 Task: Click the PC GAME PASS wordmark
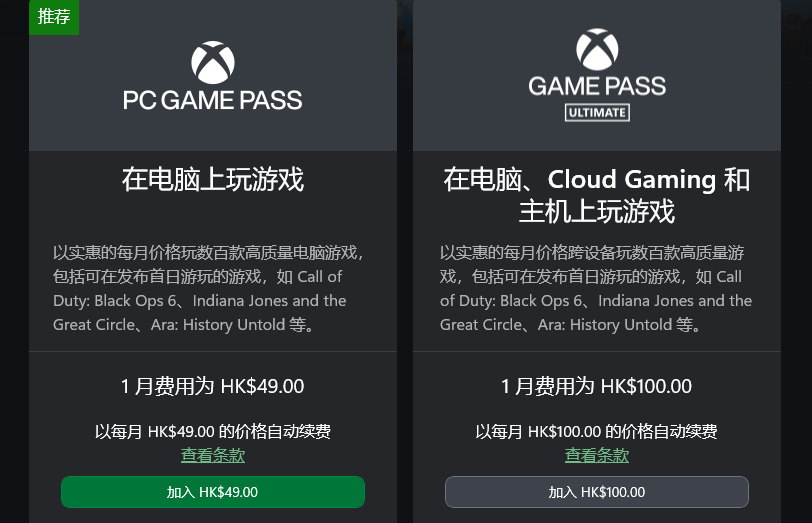click(212, 100)
